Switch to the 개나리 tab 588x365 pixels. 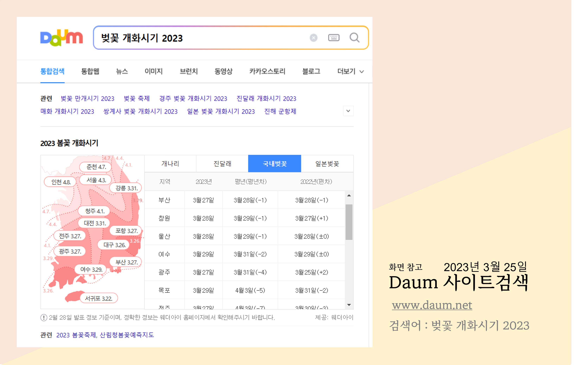(x=170, y=164)
